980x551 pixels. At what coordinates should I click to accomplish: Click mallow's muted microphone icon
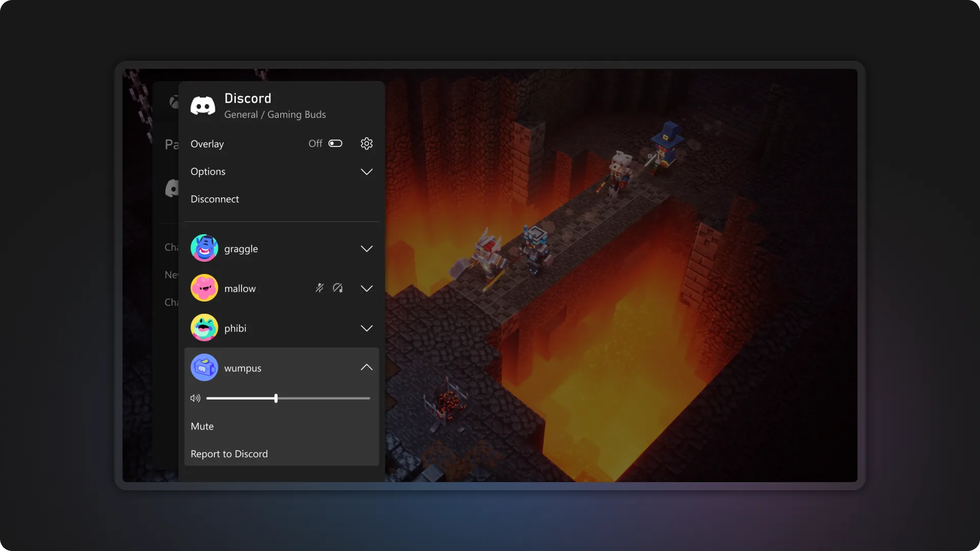(x=320, y=288)
